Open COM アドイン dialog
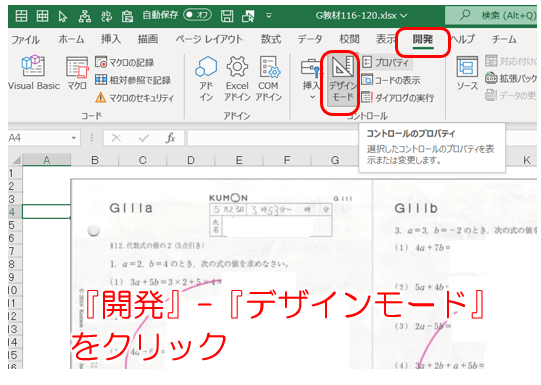The height and width of the screenshot is (385, 541). pos(268,79)
